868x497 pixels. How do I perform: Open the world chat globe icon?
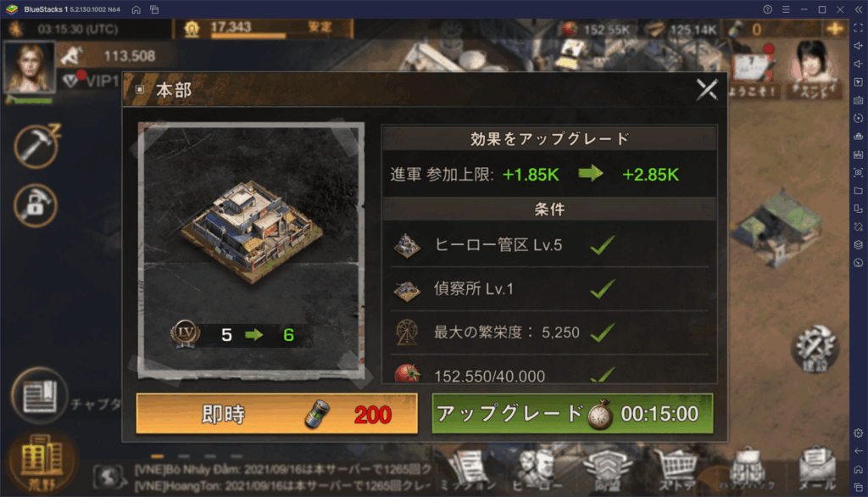[109, 477]
